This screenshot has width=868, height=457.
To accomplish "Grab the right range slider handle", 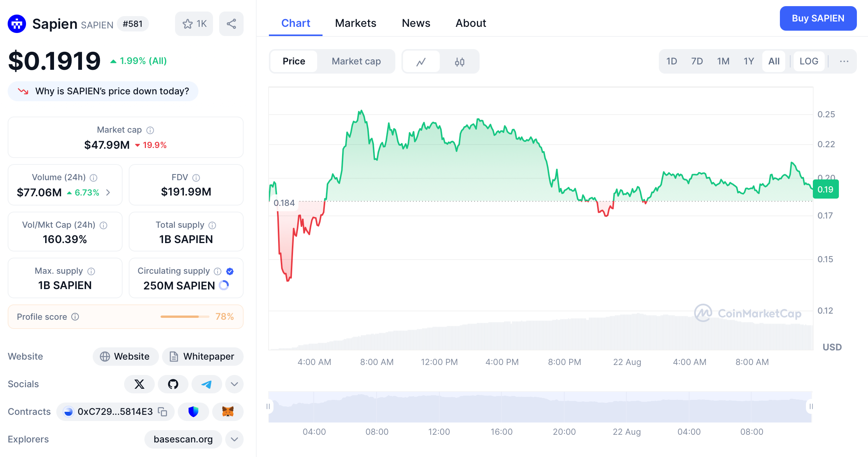I will [811, 406].
